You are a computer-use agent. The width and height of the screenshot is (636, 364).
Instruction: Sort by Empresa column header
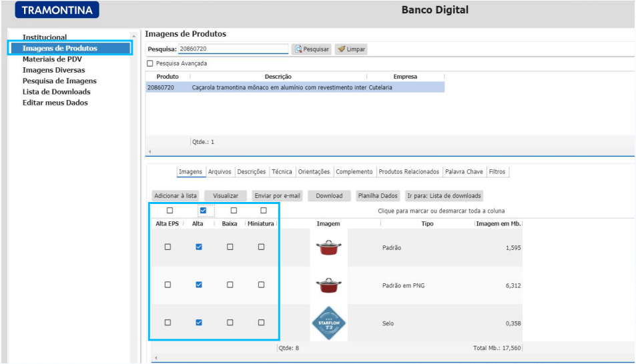405,77
